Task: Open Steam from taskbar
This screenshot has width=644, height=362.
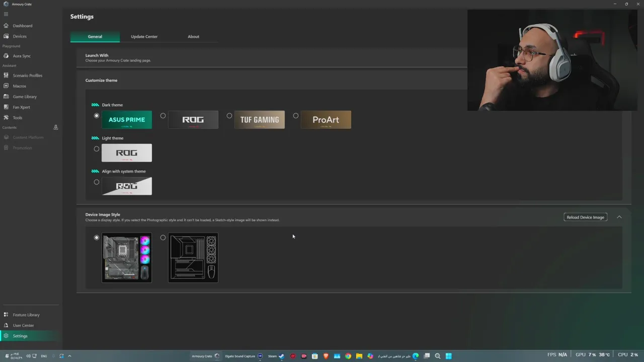Action: (276, 356)
